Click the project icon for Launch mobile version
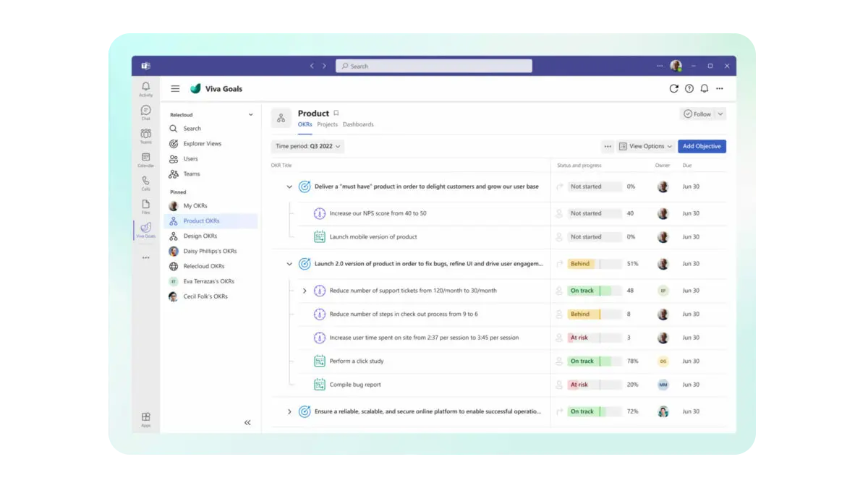This screenshot has width=868, height=488. [x=320, y=236]
